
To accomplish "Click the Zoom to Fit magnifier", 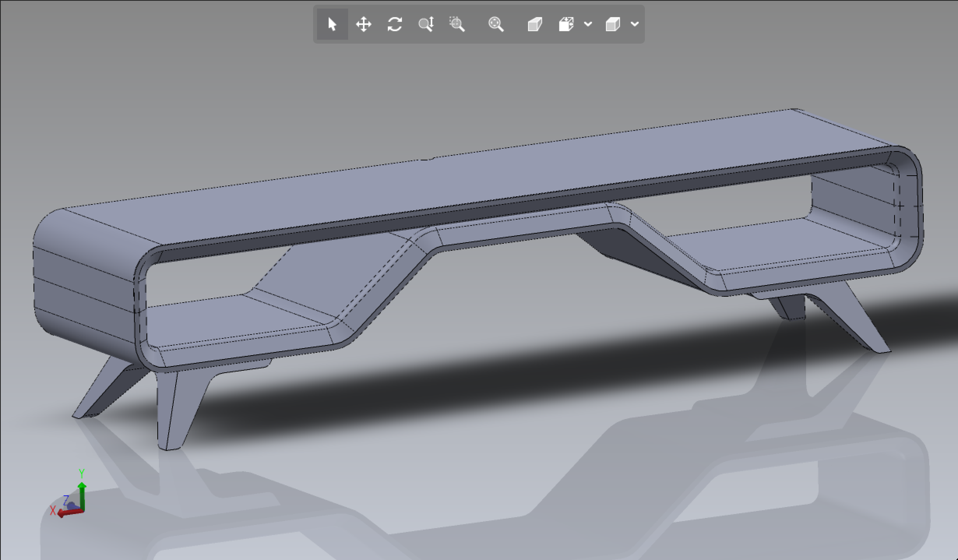I will (x=496, y=24).
